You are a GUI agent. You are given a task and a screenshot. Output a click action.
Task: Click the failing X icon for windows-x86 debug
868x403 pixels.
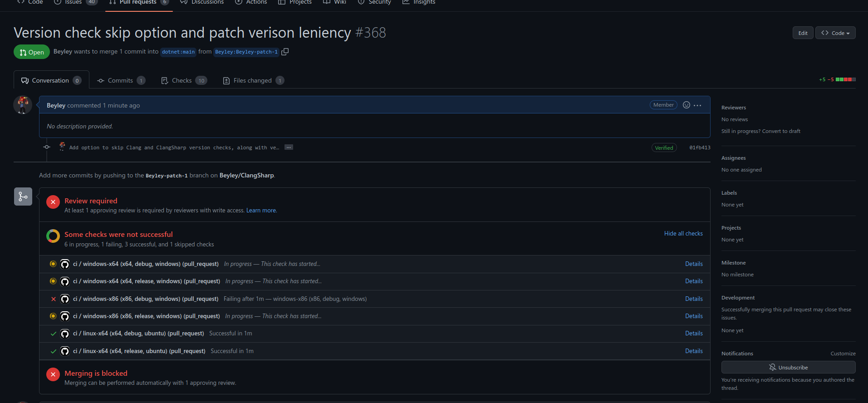pyautogui.click(x=54, y=299)
